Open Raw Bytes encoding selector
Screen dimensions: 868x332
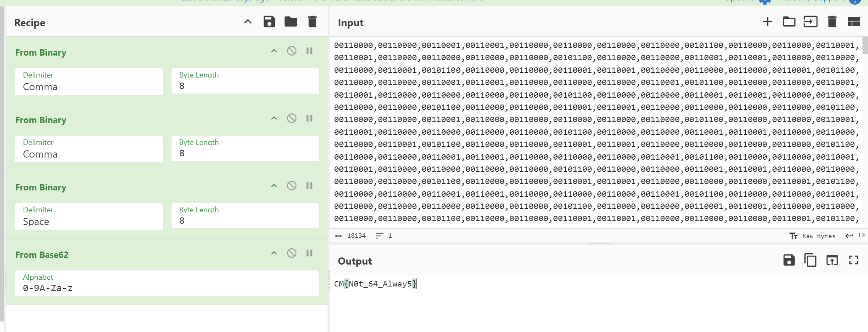click(x=812, y=236)
